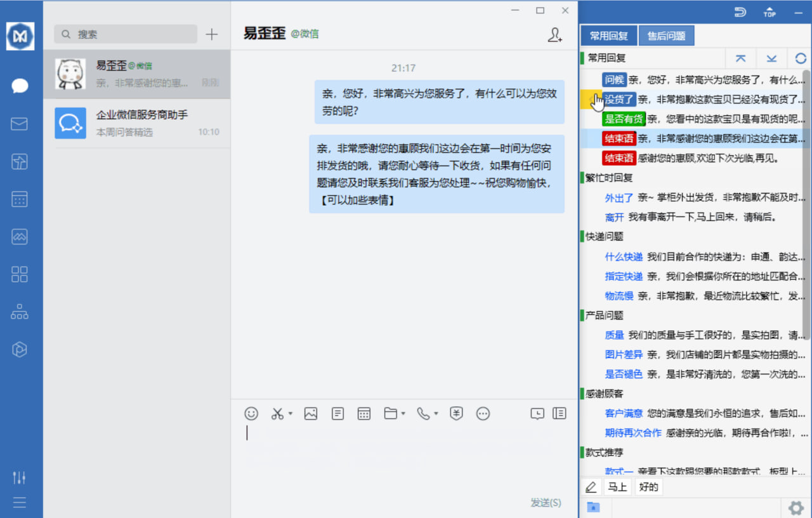This screenshot has height=518, width=812.
Task: Toggle the side panel icon in chat toolbar
Action: click(559, 413)
